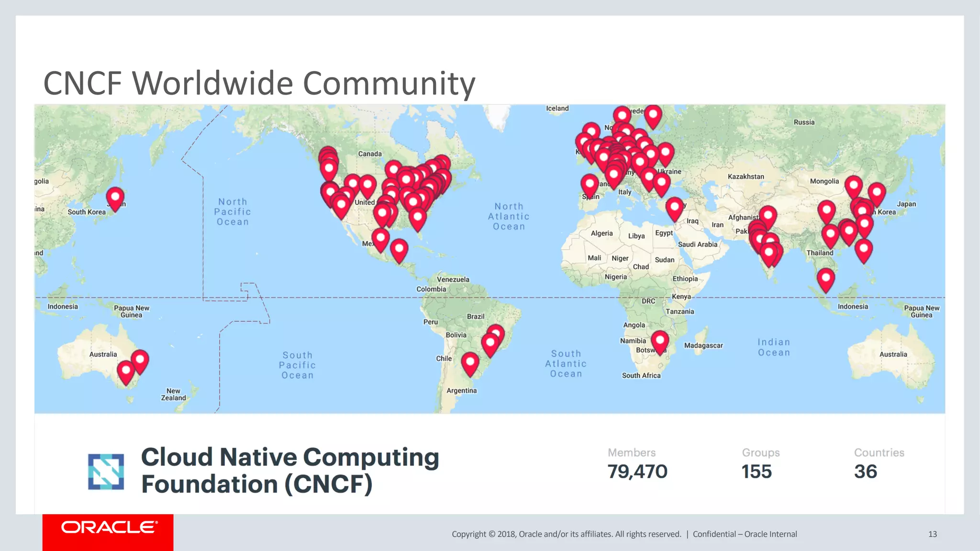Viewport: 980px width, 551px height.
Task: Click the CNCF logo icon
Action: tap(106, 472)
